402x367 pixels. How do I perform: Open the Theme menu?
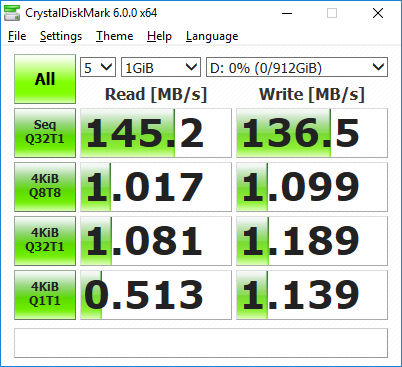click(x=115, y=36)
